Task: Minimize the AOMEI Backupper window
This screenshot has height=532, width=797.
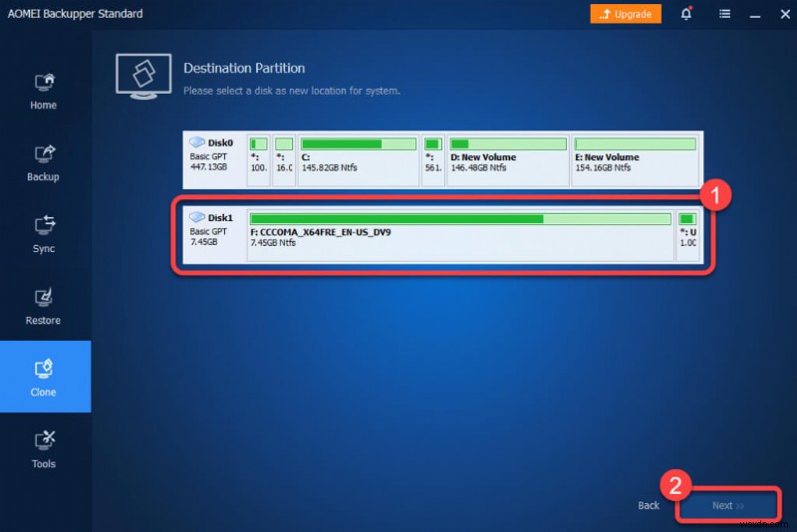Action: click(755, 15)
